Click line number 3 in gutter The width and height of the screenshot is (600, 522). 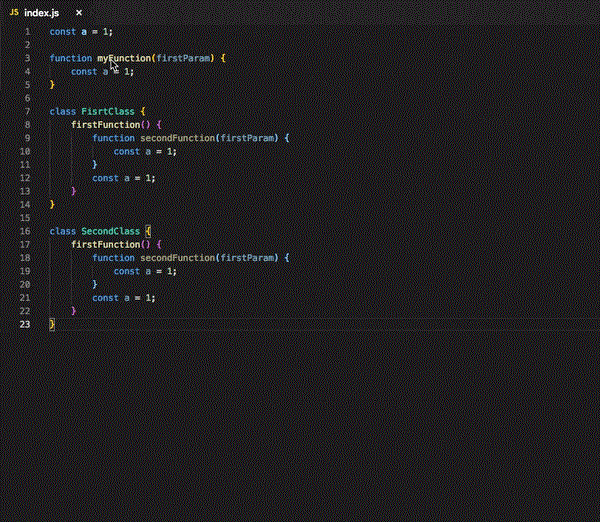click(x=28, y=58)
